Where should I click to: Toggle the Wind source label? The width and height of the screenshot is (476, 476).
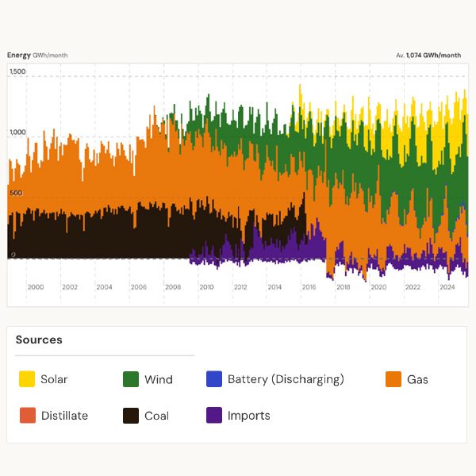158,379
